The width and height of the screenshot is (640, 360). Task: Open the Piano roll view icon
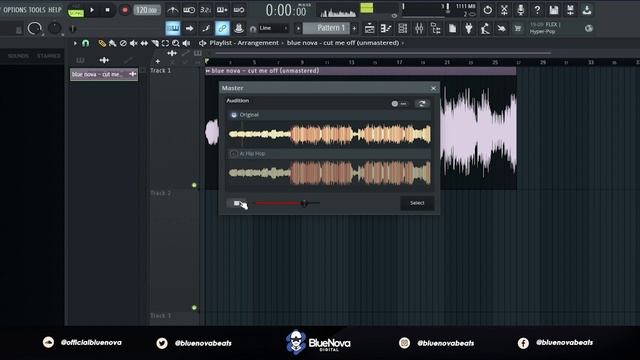(386, 28)
